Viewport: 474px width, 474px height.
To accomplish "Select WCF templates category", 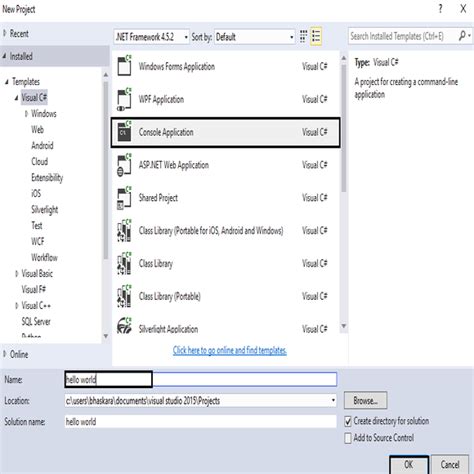I will point(38,242).
